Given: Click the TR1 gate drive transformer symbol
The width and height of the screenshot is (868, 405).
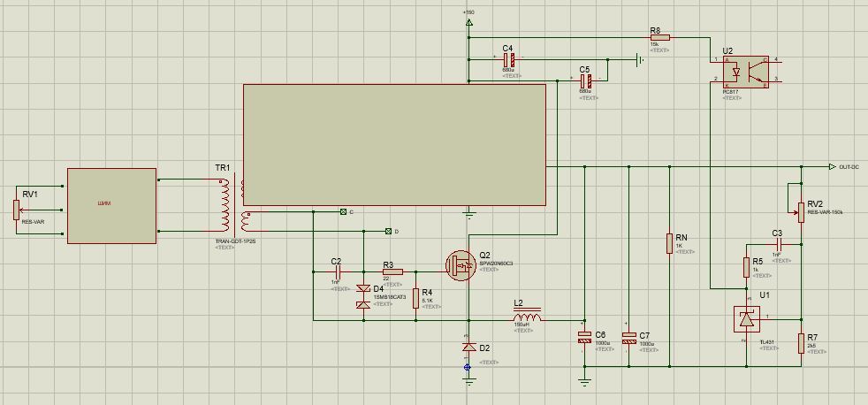Looking at the screenshot, I should tap(235, 205).
